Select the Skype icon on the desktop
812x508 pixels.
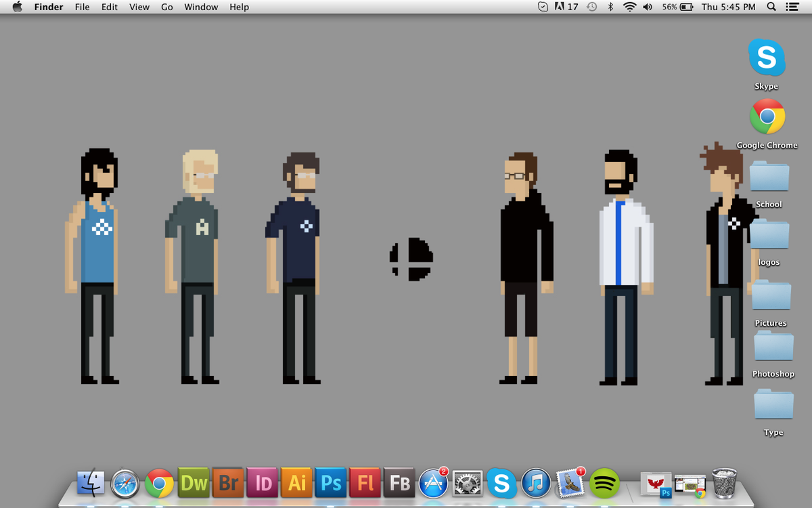click(x=767, y=58)
